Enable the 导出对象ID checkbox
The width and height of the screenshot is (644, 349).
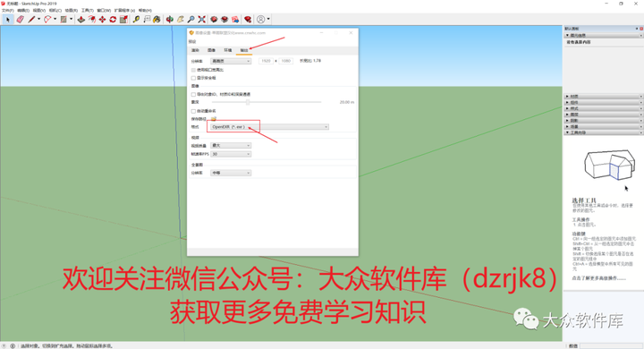193,94
